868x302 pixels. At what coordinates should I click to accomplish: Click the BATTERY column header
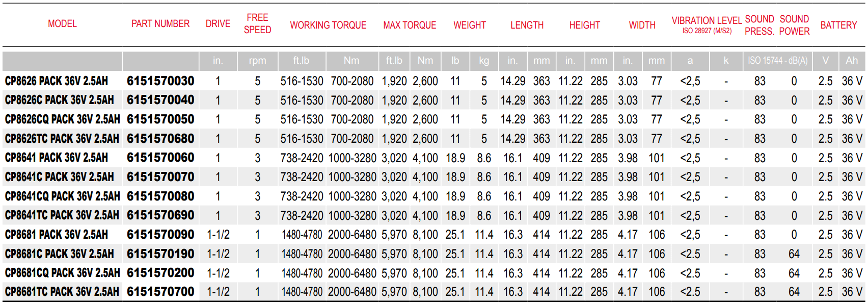[x=838, y=25]
